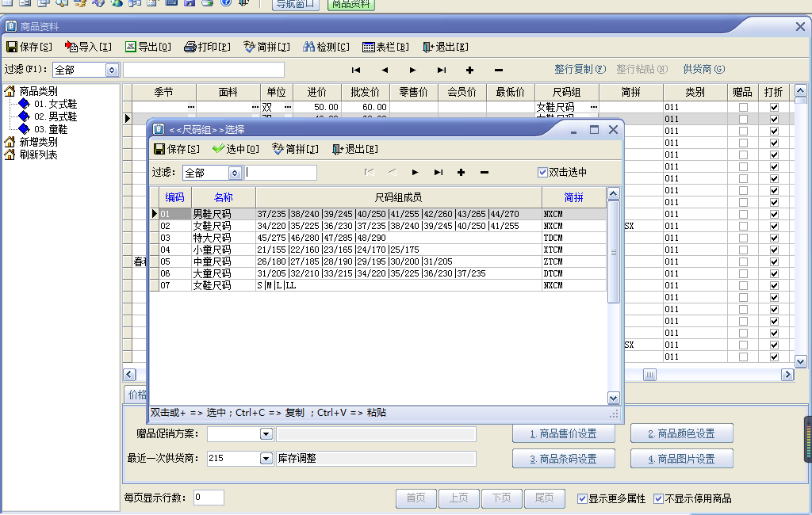Viewport: 812px width, 515px height.
Task: Toggle 赠品 checkbox in last grid row
Action: (x=743, y=357)
